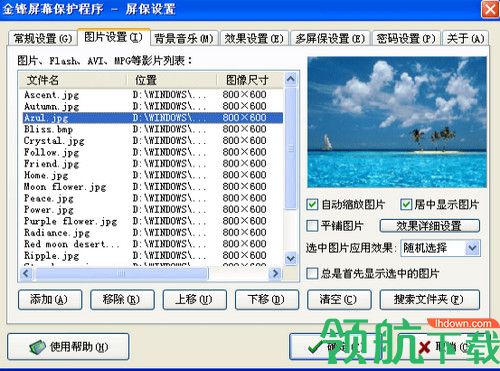Screen dimensions: 500x371
Task: Check 总是首先显示选中的图片 option
Action: (312, 273)
